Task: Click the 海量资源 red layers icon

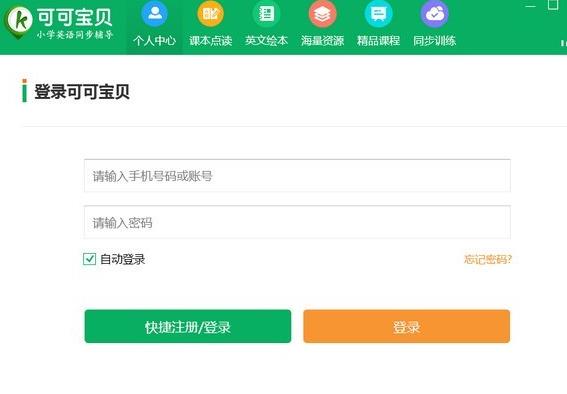Action: click(x=322, y=14)
